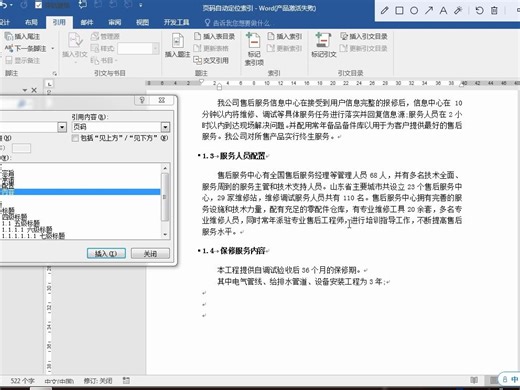This screenshot has height=390, width=520.
Task: Click 插入尾注 (Insert Endnote) in ribbon
Action: (22, 36)
